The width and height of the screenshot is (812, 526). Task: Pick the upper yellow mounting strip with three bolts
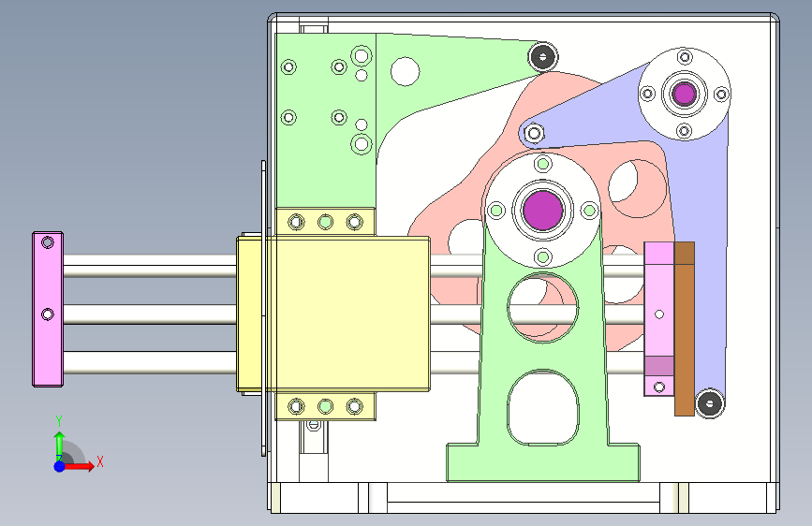click(x=325, y=222)
